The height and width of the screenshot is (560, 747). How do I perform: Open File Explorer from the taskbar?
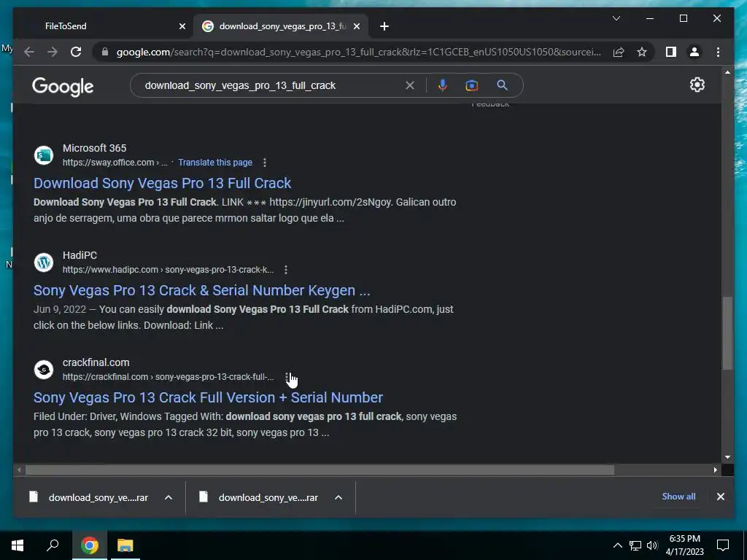(x=125, y=545)
